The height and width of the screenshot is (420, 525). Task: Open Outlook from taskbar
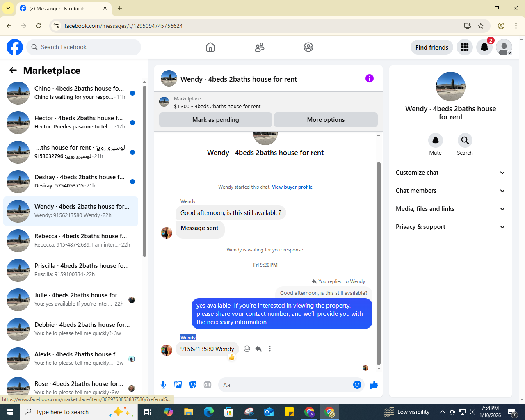tap(269, 412)
